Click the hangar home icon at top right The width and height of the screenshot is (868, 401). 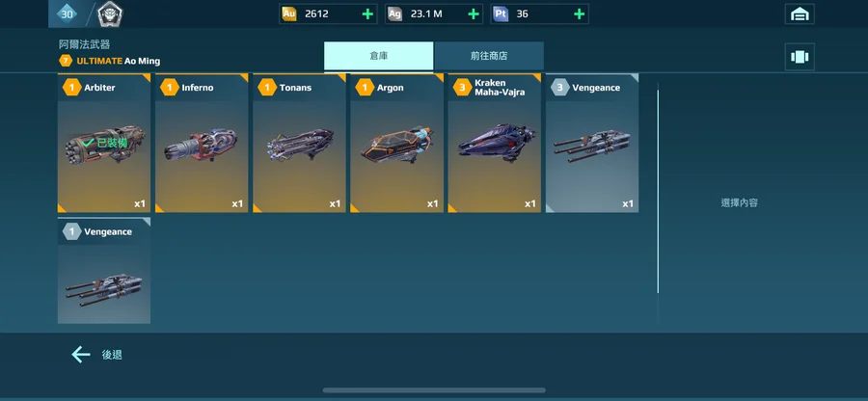click(x=800, y=13)
